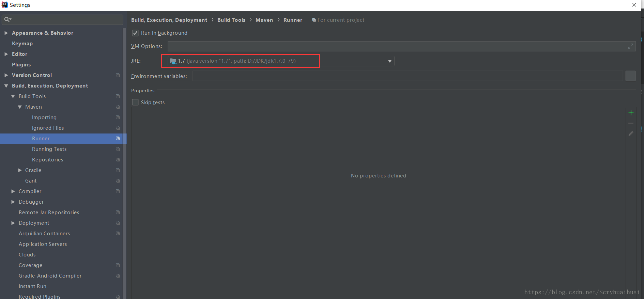
Task: Open Remote Jar Repositories settings
Action: [49, 213]
